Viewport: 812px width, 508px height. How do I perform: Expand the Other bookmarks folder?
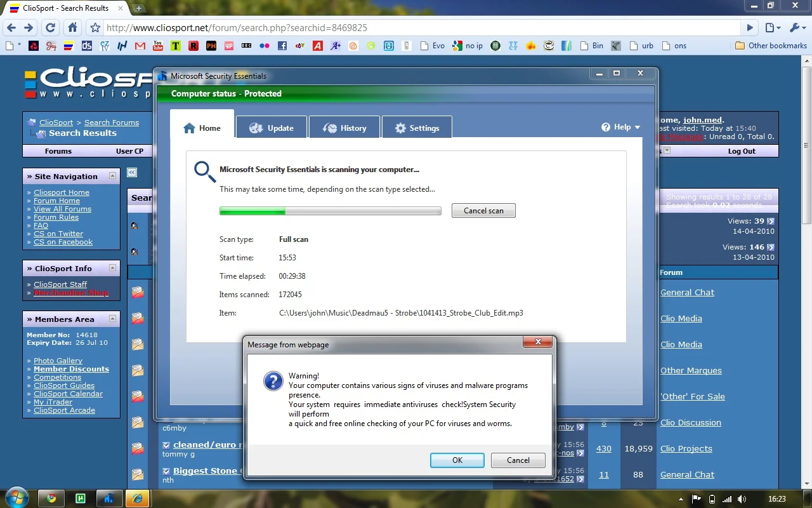(x=771, y=46)
